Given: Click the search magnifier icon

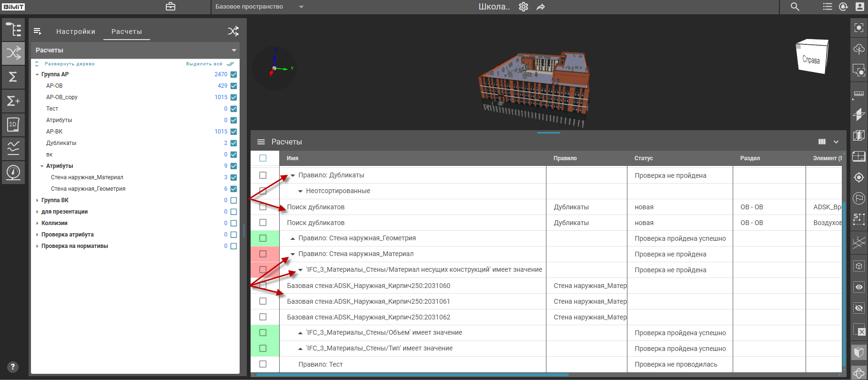Looking at the screenshot, I should [x=795, y=7].
